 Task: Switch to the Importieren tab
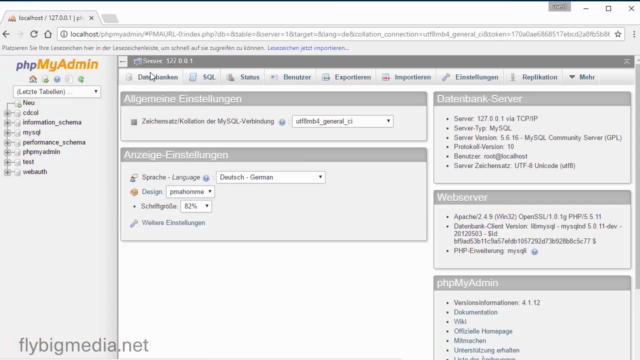pyautogui.click(x=407, y=77)
